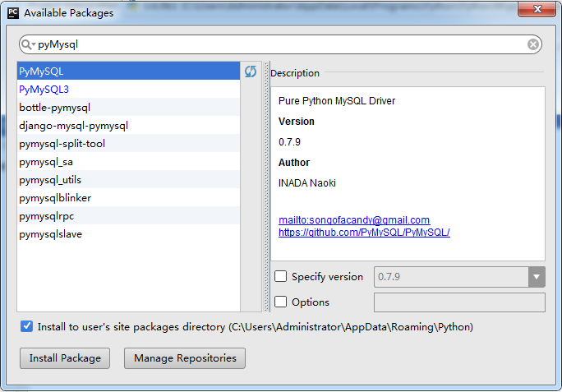Select the PyMySQL package row
The image size is (562, 392).
pyautogui.click(x=128, y=71)
